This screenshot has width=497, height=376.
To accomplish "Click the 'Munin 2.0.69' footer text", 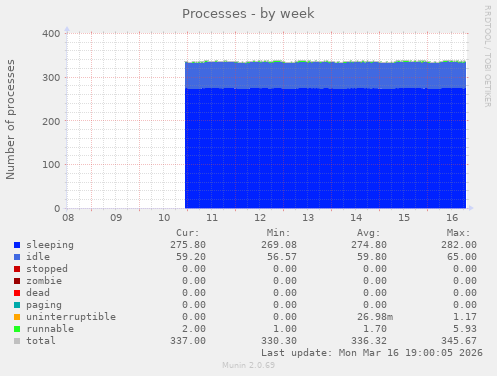I will [x=248, y=365].
